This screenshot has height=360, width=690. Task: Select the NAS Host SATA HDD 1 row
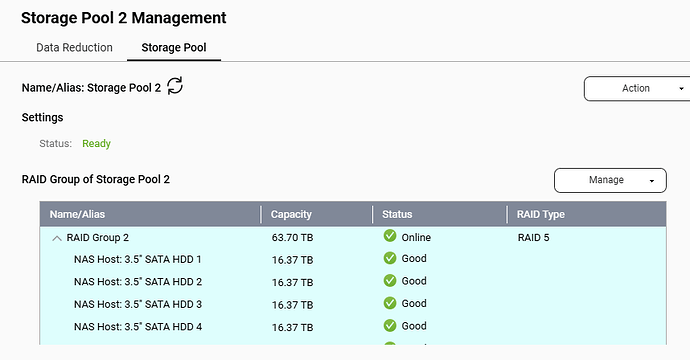(x=353, y=259)
